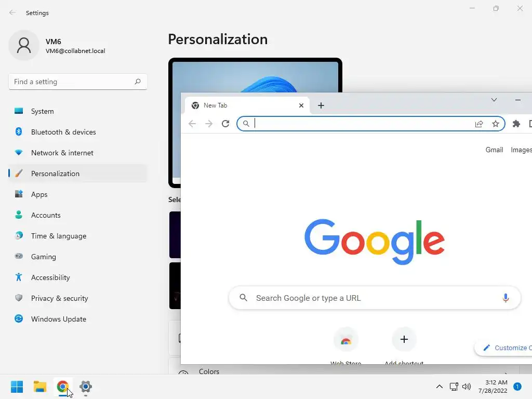Click the Add shortcut plus tile
532x399 pixels.
coord(404,340)
